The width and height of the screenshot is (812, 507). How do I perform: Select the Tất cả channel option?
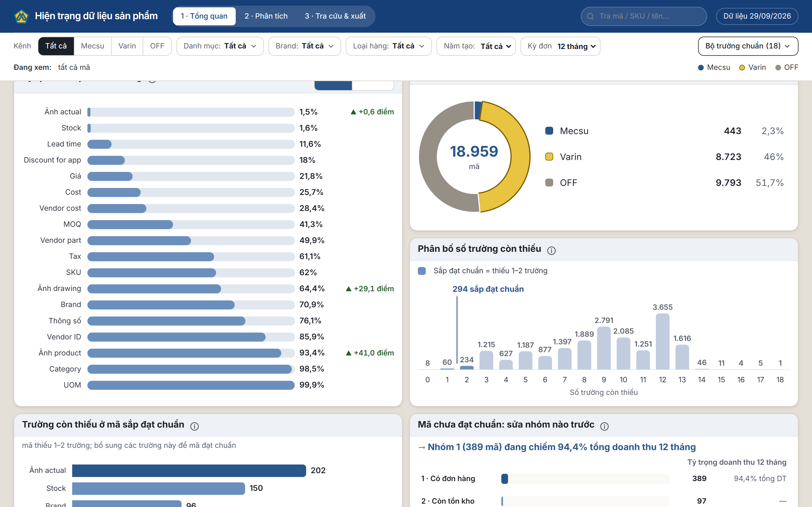[56, 46]
